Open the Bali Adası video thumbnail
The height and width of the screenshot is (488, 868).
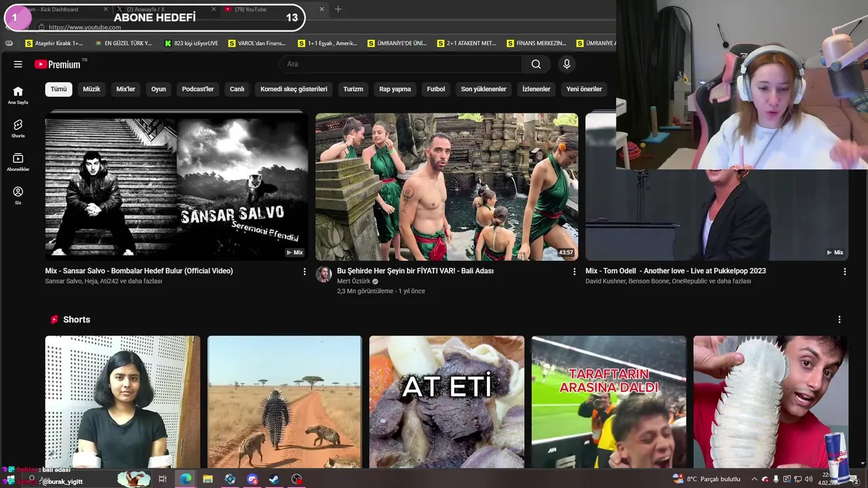coord(447,186)
